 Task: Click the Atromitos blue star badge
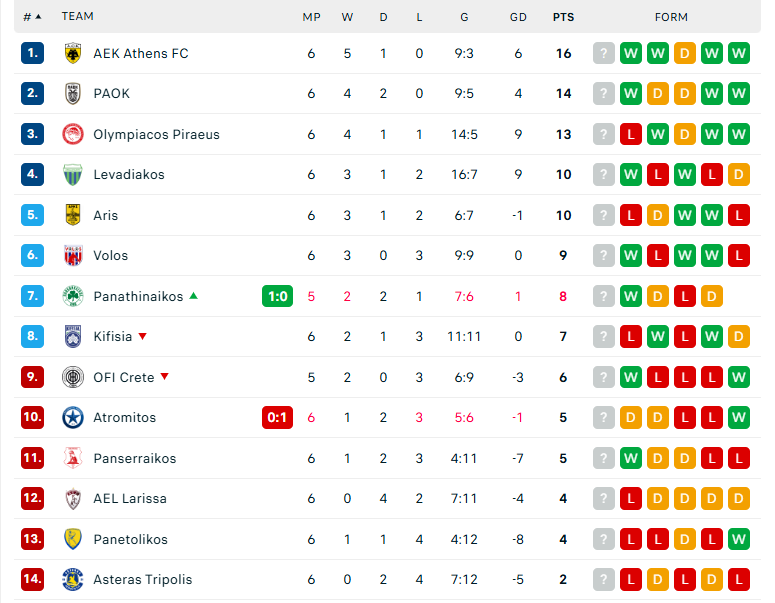click(x=72, y=418)
